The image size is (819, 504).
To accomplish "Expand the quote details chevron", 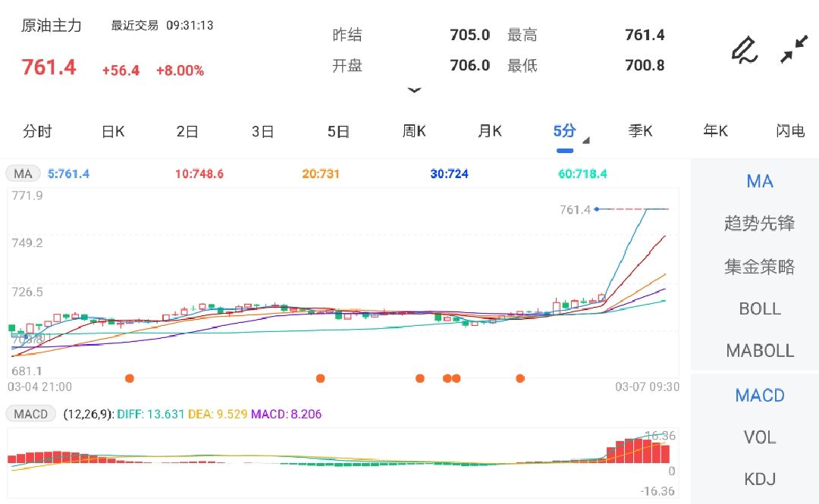I will coord(414,90).
